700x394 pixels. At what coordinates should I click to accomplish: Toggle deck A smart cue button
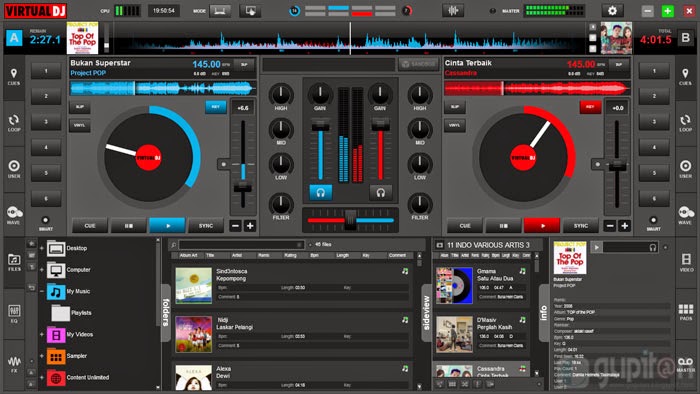click(46, 220)
